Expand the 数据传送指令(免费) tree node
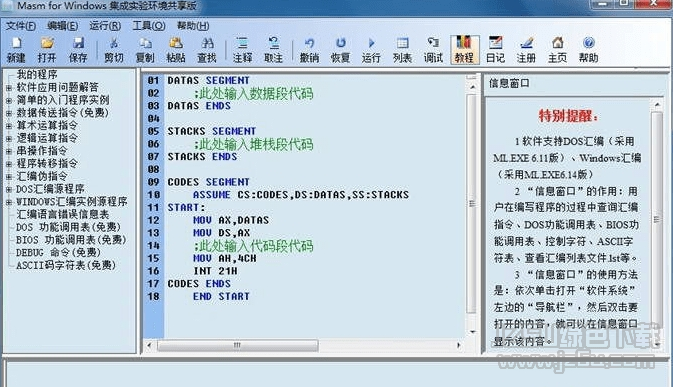Screen dimensions: 673x387 pos(9,113)
